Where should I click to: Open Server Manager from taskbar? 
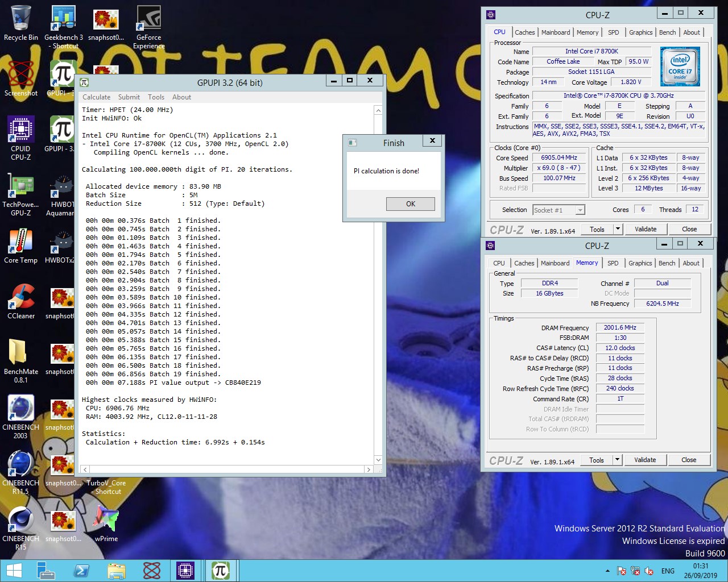click(x=45, y=571)
